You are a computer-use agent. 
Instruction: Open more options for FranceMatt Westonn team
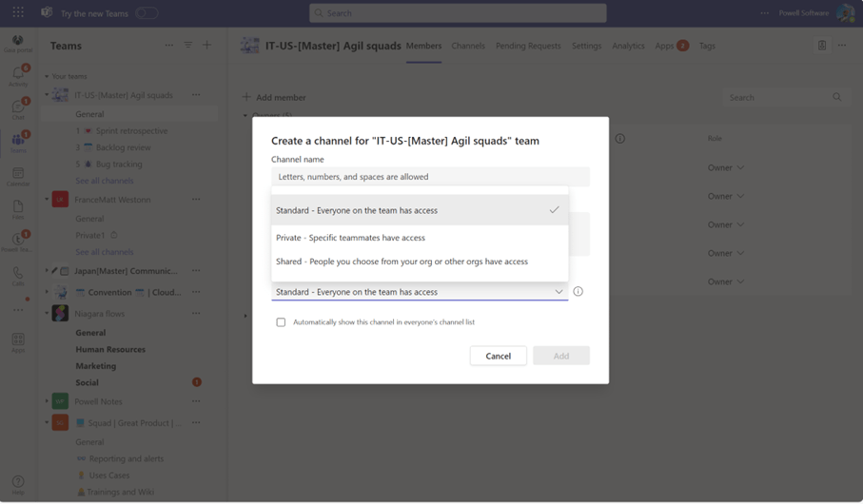[196, 199]
